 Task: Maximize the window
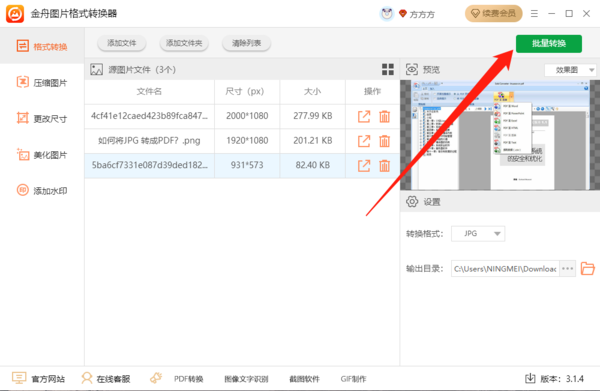pyautogui.click(x=569, y=14)
